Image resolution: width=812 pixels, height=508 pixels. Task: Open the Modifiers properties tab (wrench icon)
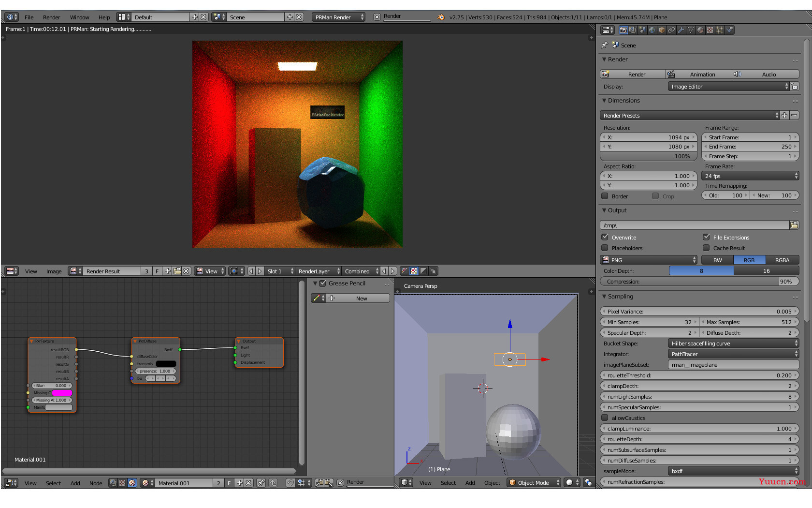pos(681,30)
